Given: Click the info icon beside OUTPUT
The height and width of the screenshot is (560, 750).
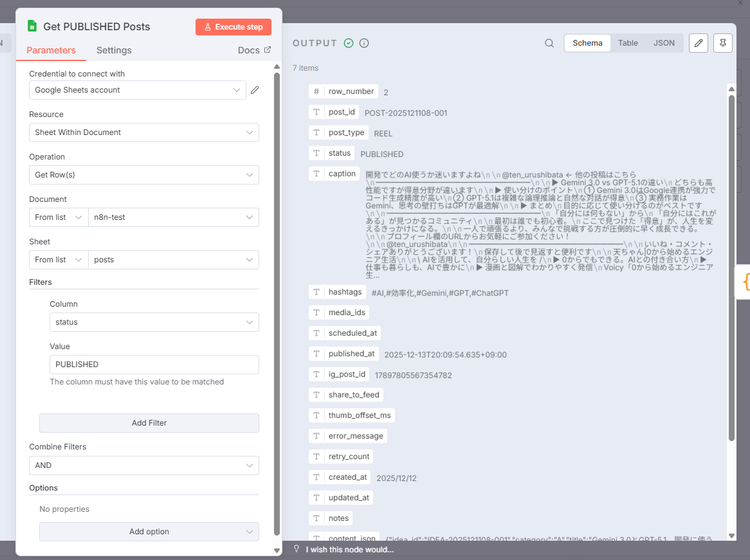Looking at the screenshot, I should pos(364,43).
